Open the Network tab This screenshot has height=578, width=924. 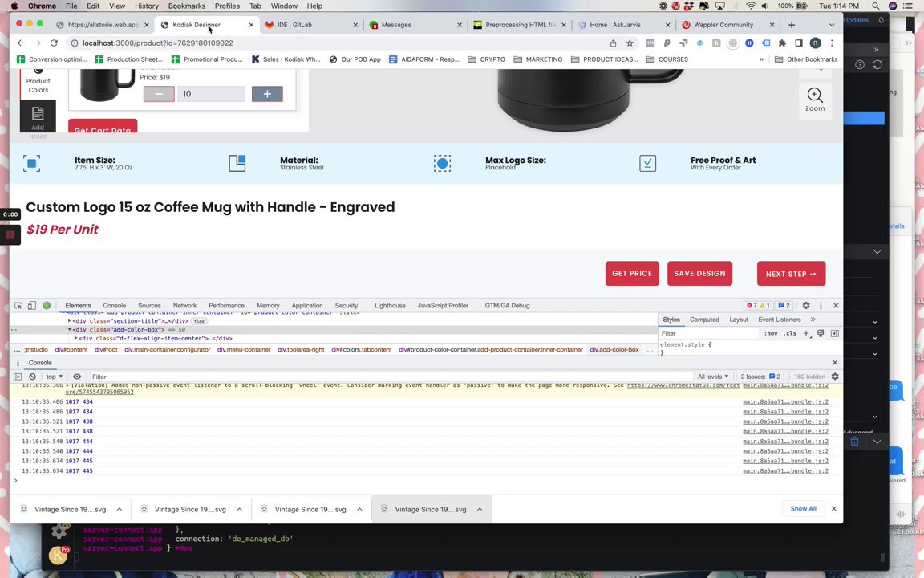[184, 306]
